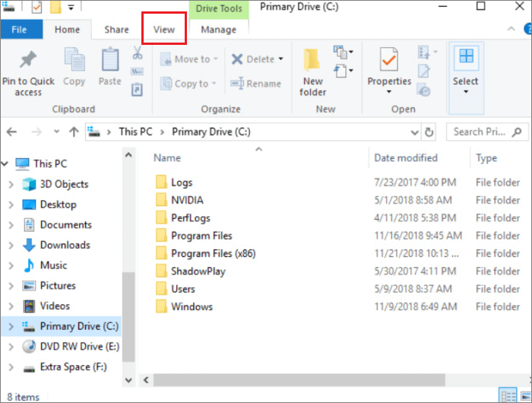Open the address bar history dropdown

coord(412,132)
